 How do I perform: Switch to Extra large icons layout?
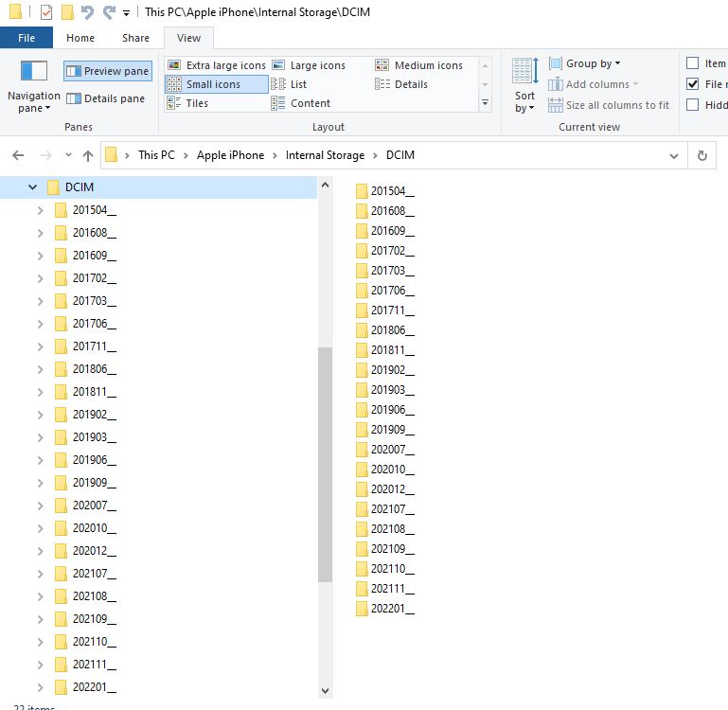[x=217, y=65]
